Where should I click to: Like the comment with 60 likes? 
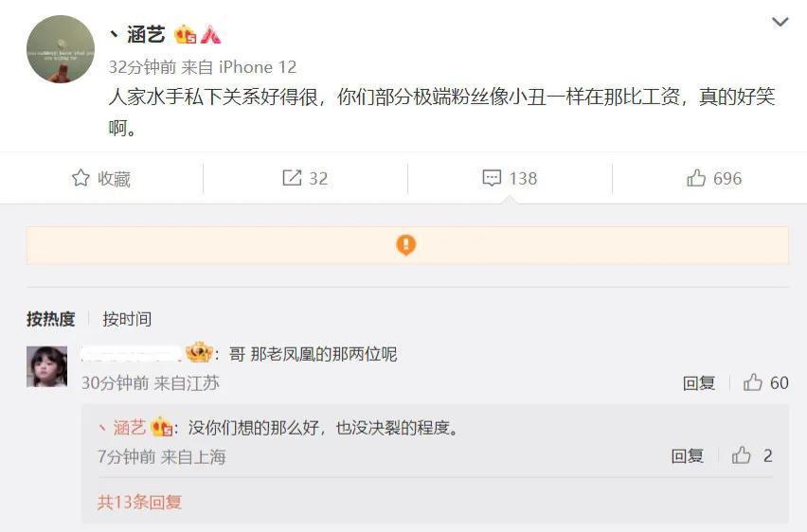click(753, 382)
